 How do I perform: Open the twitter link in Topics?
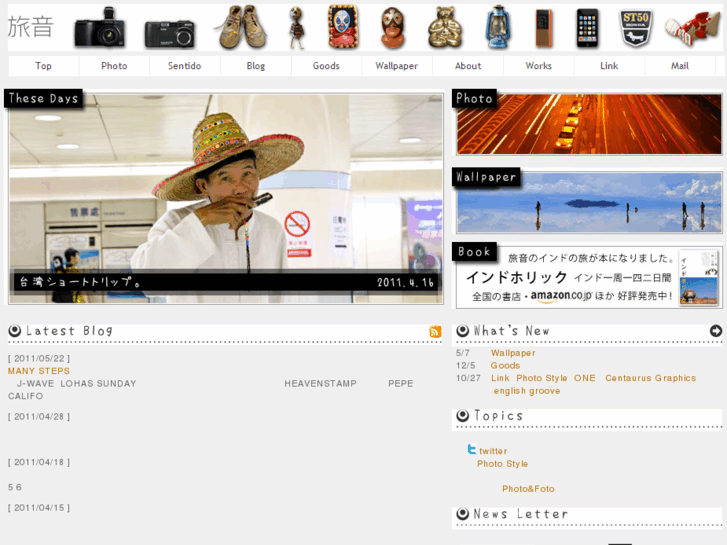[x=493, y=451]
